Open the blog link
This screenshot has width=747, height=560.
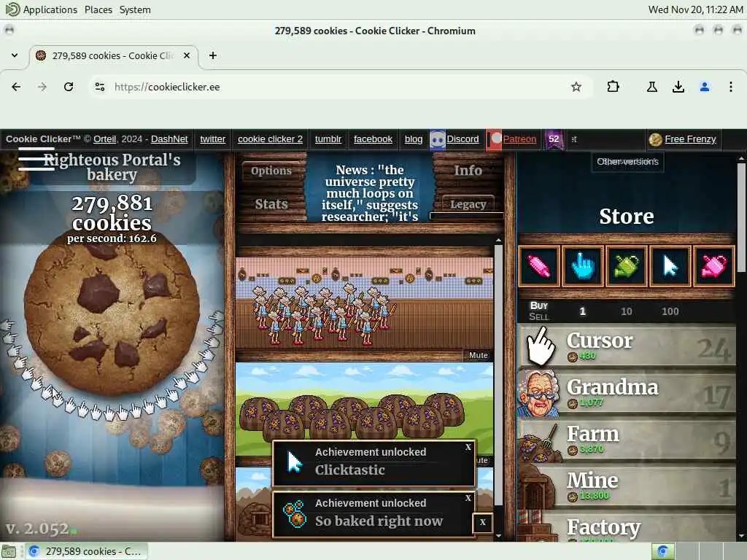pyautogui.click(x=414, y=139)
